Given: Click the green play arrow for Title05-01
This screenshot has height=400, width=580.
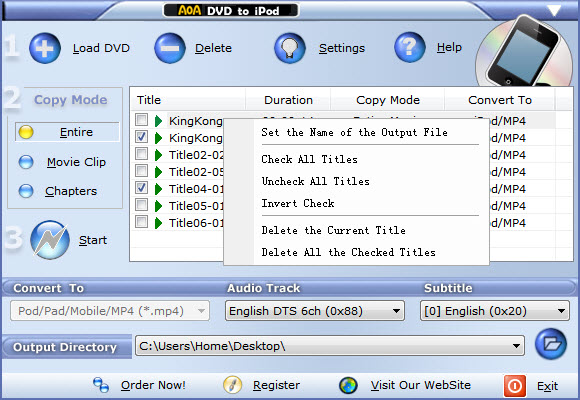Looking at the screenshot, I should pyautogui.click(x=158, y=206).
